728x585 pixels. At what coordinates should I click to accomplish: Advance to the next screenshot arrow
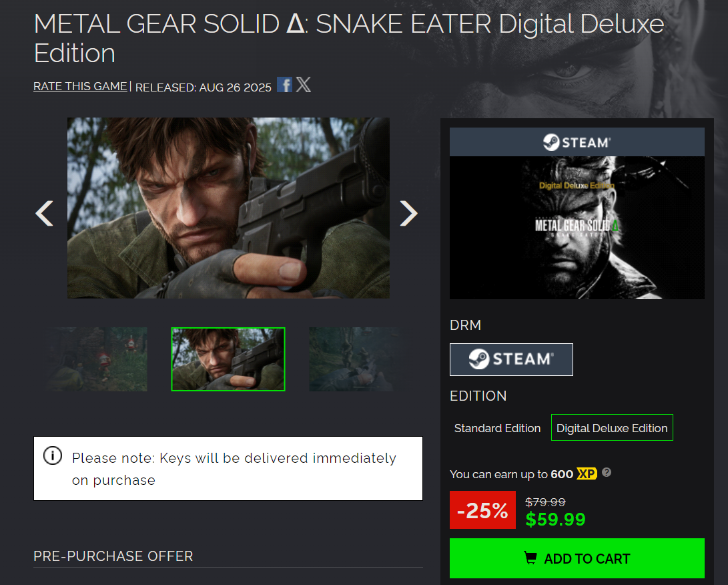(x=408, y=213)
